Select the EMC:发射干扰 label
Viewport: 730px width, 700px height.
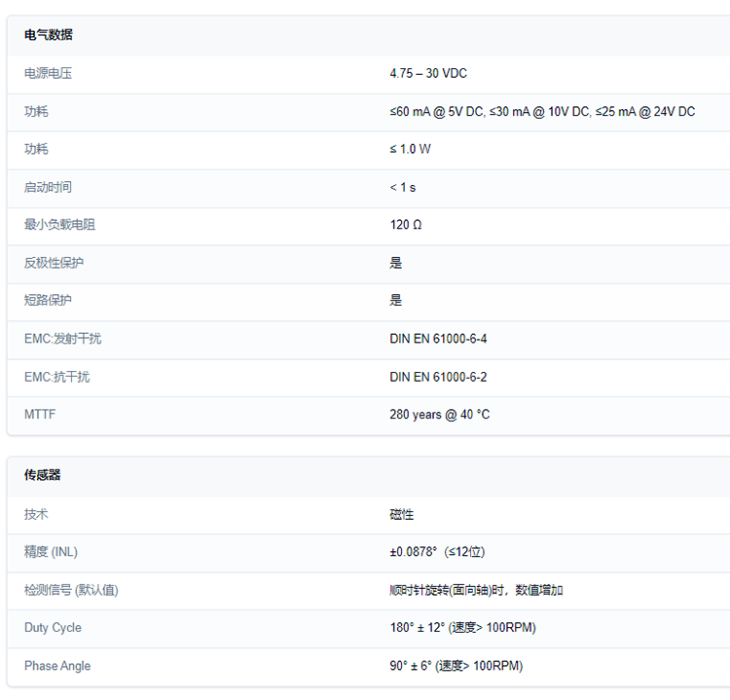[63, 339]
